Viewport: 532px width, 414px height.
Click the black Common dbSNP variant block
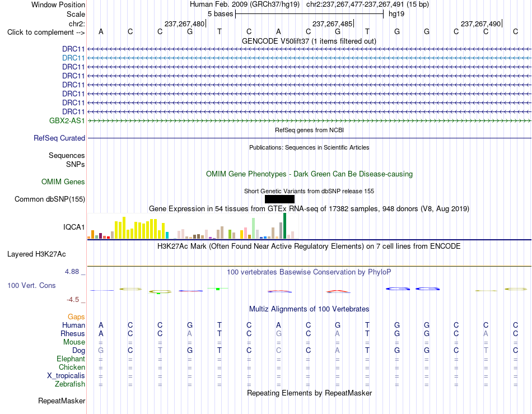pos(279,199)
